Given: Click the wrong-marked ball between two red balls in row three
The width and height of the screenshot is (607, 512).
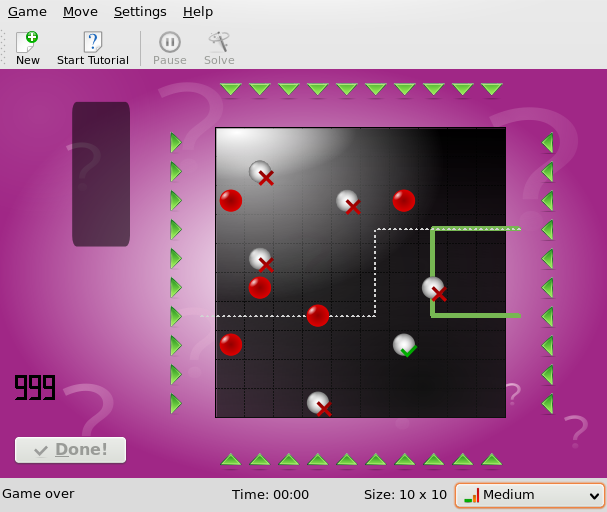Looking at the screenshot, I should click(x=348, y=201).
